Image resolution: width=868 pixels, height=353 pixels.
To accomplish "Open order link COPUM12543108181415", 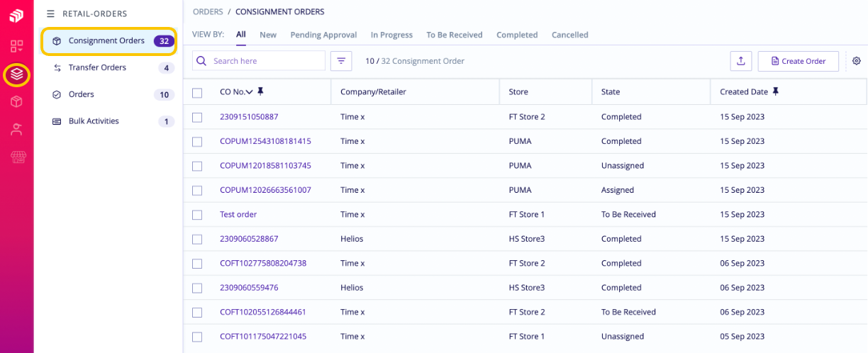I will 265,141.
